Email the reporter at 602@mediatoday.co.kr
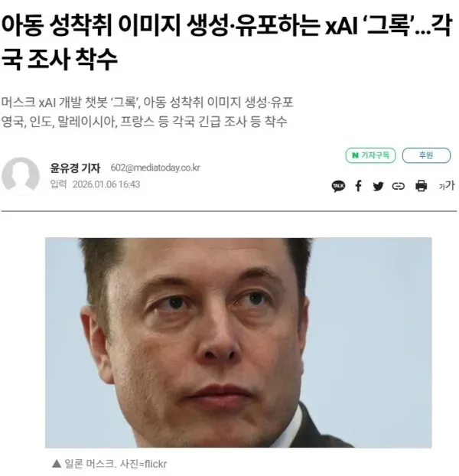Screen dimensions: 459x476 pos(155,168)
